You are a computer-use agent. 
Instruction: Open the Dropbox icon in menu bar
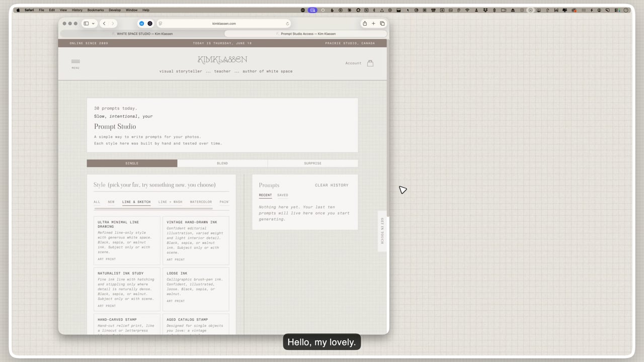[x=485, y=10]
